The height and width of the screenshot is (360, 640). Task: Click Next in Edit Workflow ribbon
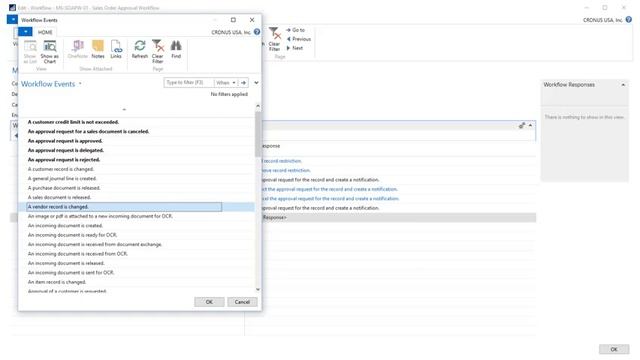pyautogui.click(x=295, y=48)
